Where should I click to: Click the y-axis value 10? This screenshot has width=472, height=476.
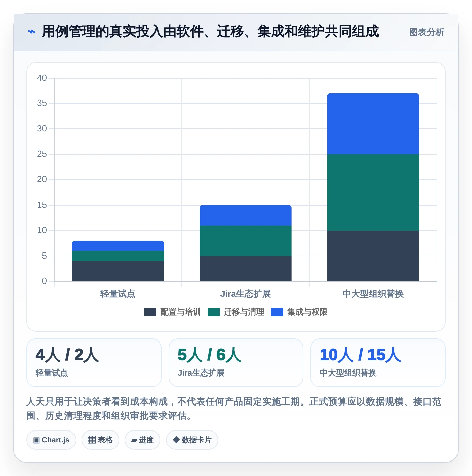(42, 230)
